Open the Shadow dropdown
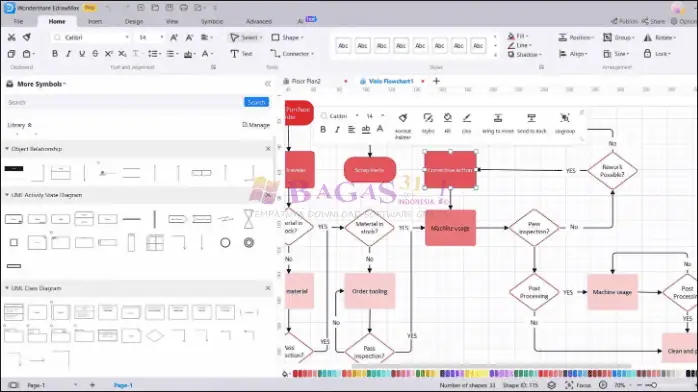Screen dimensions: 698x392 [524, 55]
